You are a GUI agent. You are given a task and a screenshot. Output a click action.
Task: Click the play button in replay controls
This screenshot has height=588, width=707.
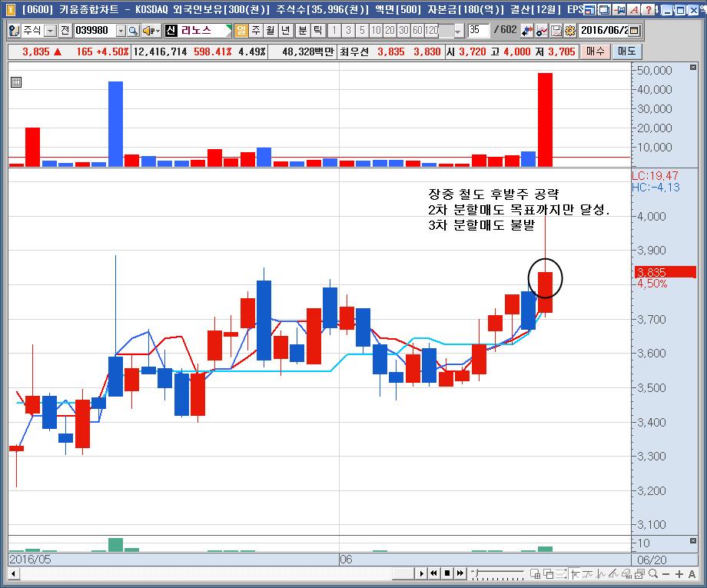pyautogui.click(x=422, y=573)
